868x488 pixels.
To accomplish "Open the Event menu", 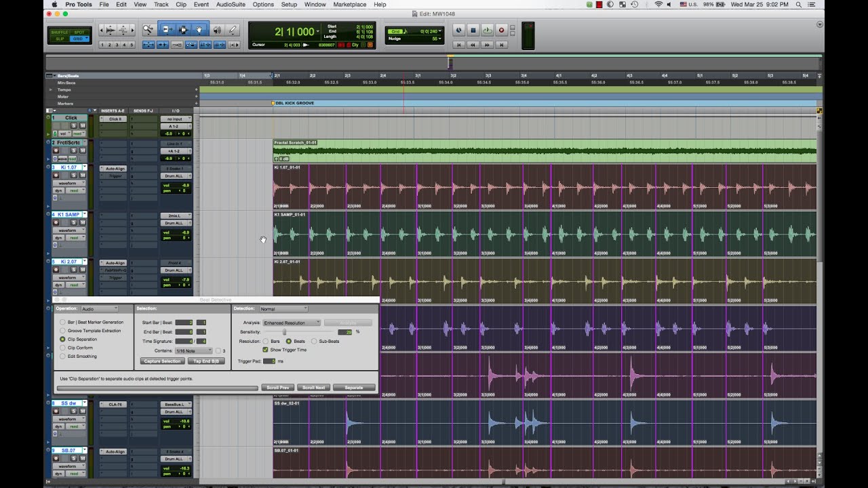I will point(200,4).
